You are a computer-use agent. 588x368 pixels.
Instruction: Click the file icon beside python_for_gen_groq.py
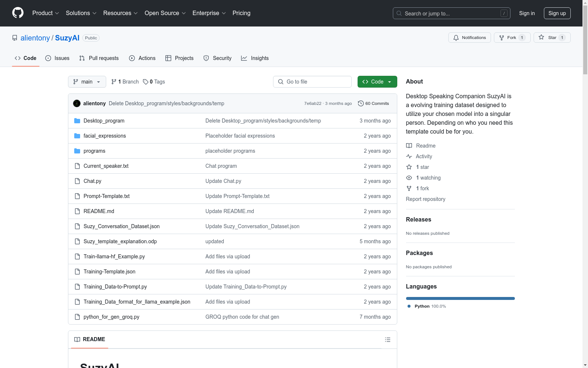tap(77, 317)
